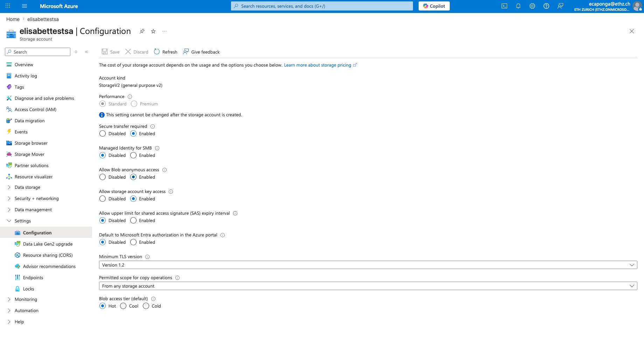
Task: Launch Cloud Shell from the top bar
Action: (504, 6)
